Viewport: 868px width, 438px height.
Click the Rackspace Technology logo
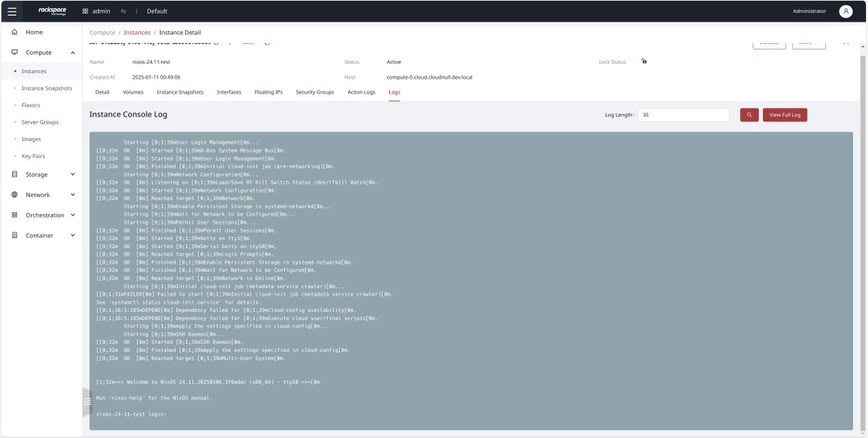pyautogui.click(x=54, y=12)
